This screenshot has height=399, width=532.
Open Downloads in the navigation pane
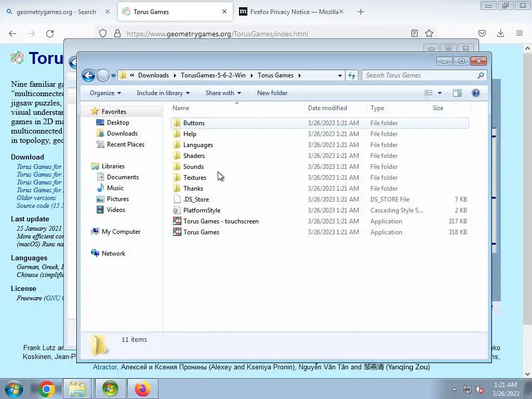(122, 134)
